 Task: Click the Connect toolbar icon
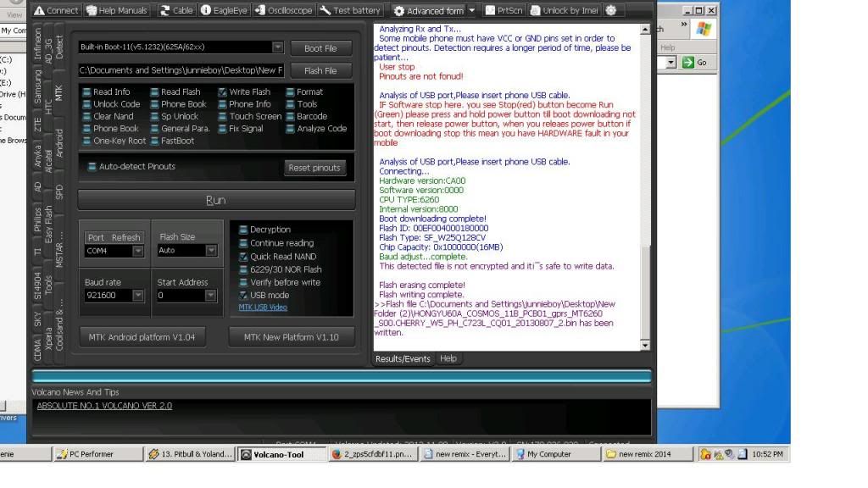tap(39, 10)
